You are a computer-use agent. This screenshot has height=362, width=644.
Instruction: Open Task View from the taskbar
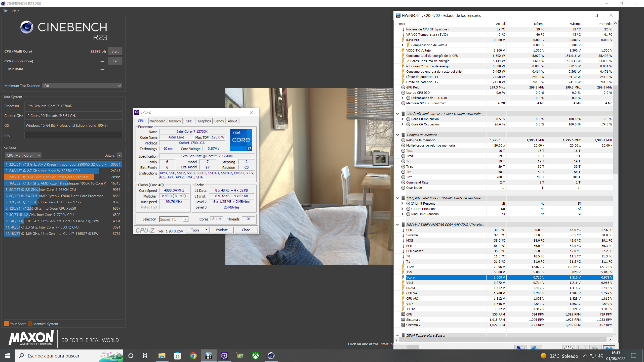146,356
